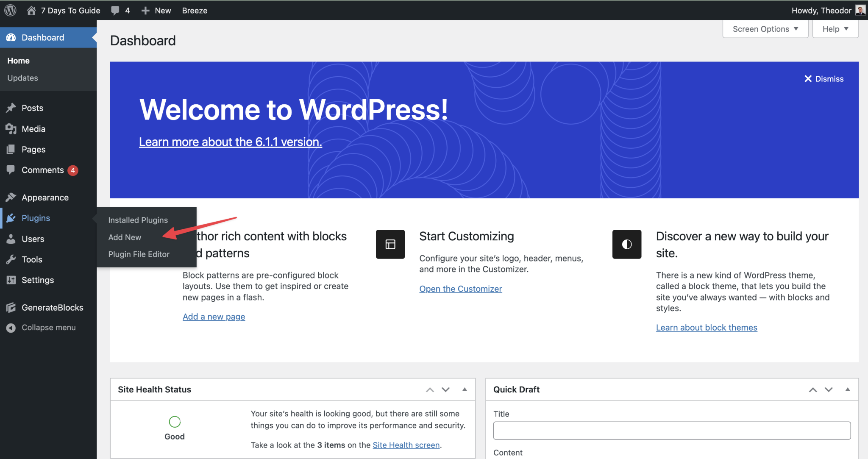Open the Customizer link
The height and width of the screenshot is (459, 868).
[x=460, y=289]
